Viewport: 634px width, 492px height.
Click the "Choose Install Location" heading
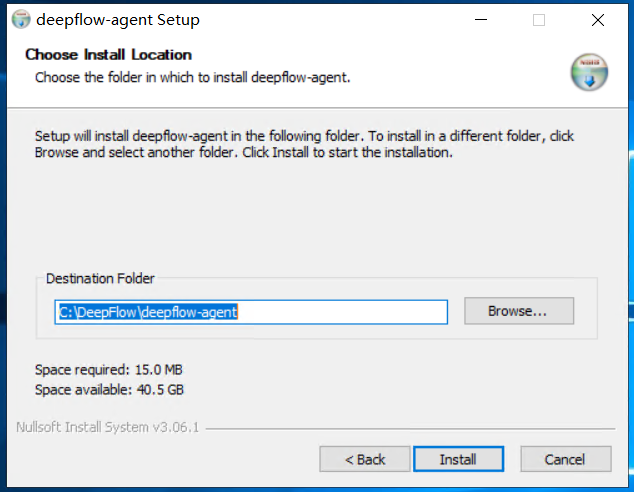pos(108,55)
